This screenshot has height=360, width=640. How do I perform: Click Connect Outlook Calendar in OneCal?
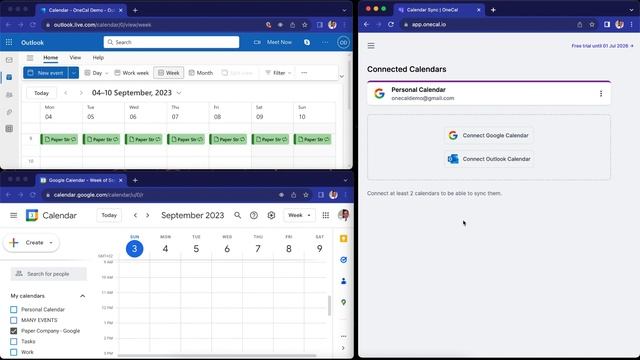[489, 159]
